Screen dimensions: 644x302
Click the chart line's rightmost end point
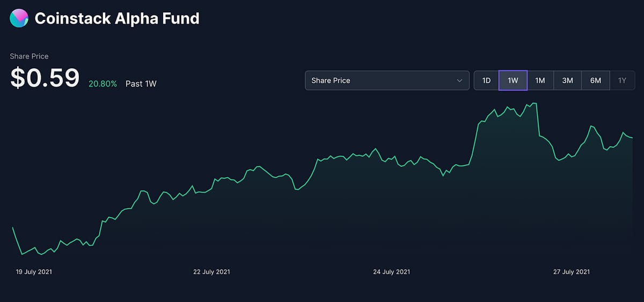(x=632, y=138)
